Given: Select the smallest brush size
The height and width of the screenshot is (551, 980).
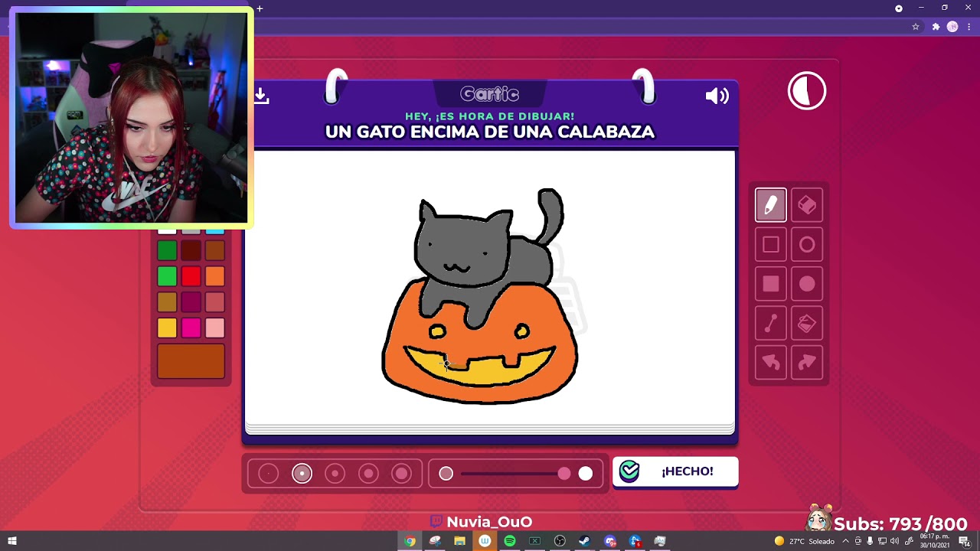Looking at the screenshot, I should 268,474.
